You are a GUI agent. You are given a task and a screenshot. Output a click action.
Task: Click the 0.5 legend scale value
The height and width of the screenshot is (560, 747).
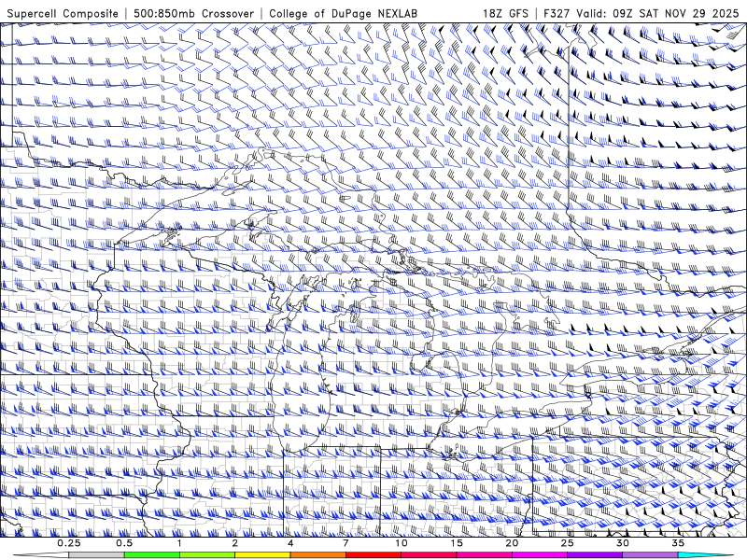click(x=124, y=543)
